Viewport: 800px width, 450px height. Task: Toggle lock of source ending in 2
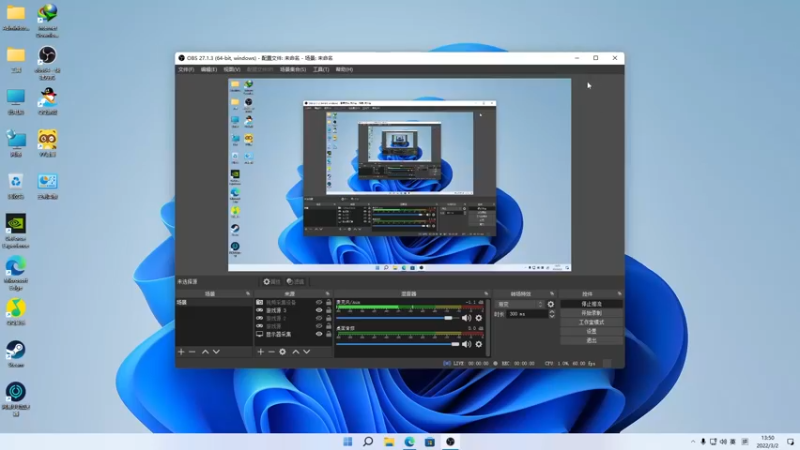coord(329,318)
